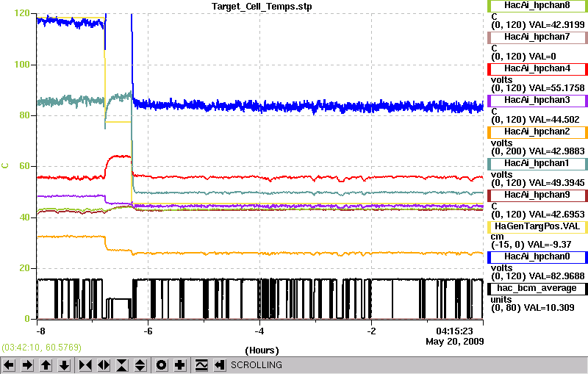Select the hac_bcm_average legend entry
The height and width of the screenshot is (374, 588).
(x=537, y=289)
